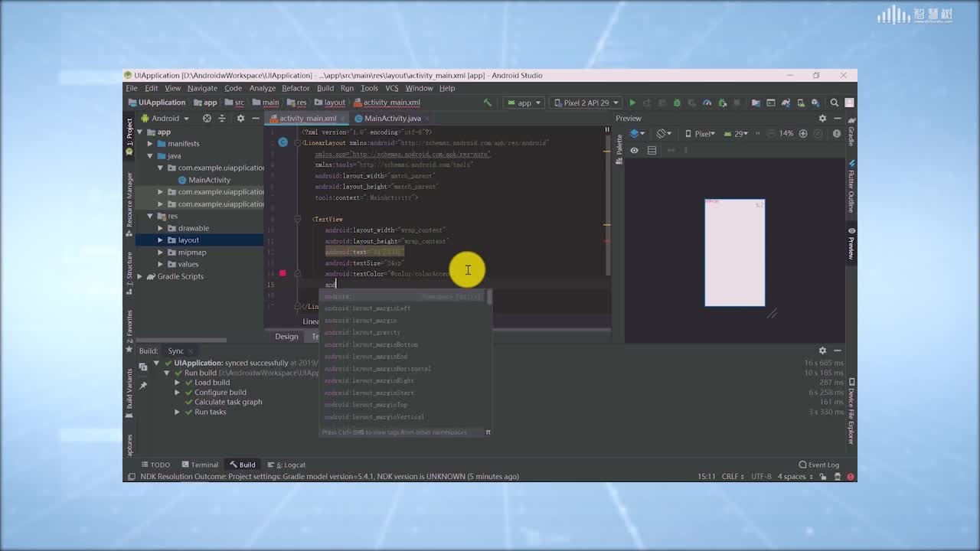Zoom in the preview with plus icon
Screen dimensions: 980x551
click(x=803, y=133)
